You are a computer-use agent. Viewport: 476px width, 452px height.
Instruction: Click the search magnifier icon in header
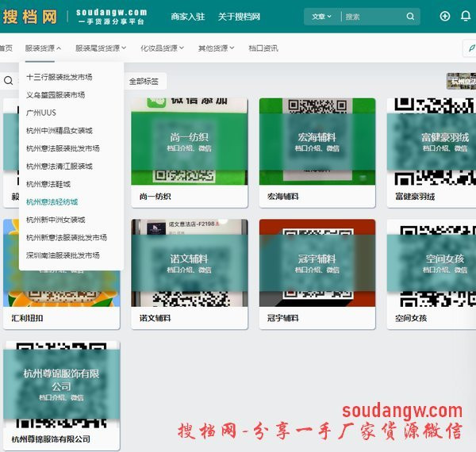410,17
